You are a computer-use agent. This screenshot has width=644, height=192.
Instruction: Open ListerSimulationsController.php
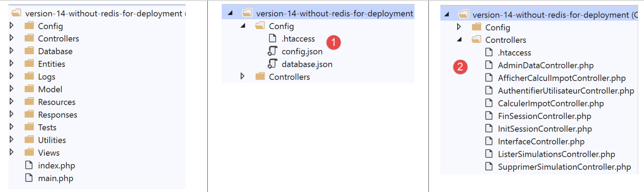point(556,154)
